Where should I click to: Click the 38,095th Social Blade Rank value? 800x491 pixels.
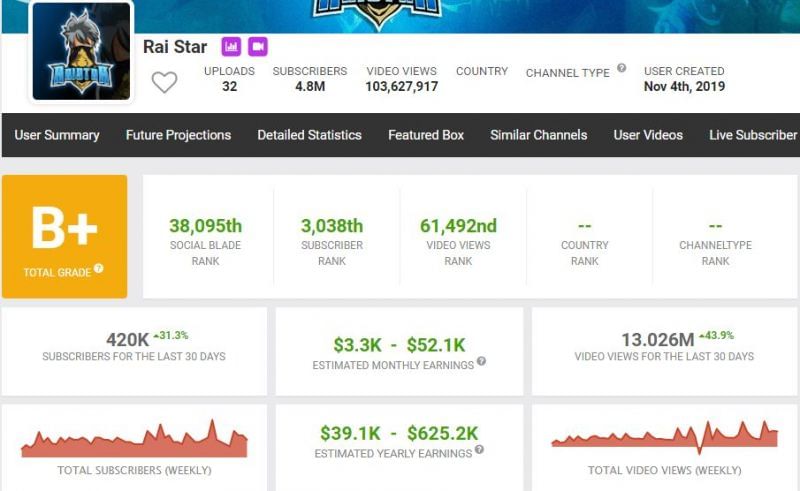click(x=205, y=226)
